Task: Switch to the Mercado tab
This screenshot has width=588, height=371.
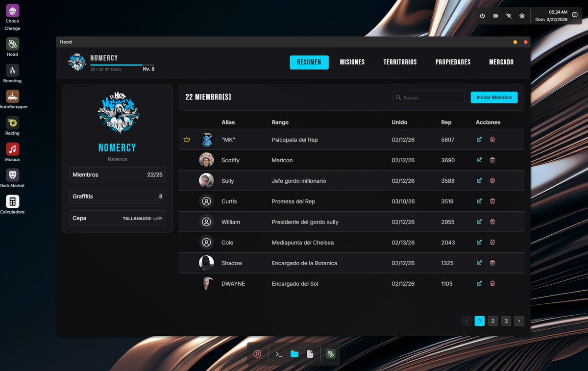Action: click(501, 62)
